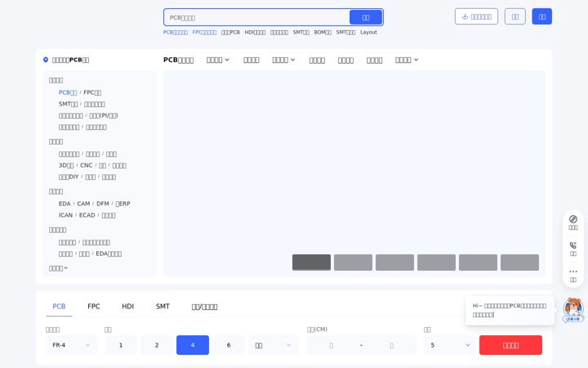
Task: Open the SMT link in the sidebar
Action: point(69,104)
